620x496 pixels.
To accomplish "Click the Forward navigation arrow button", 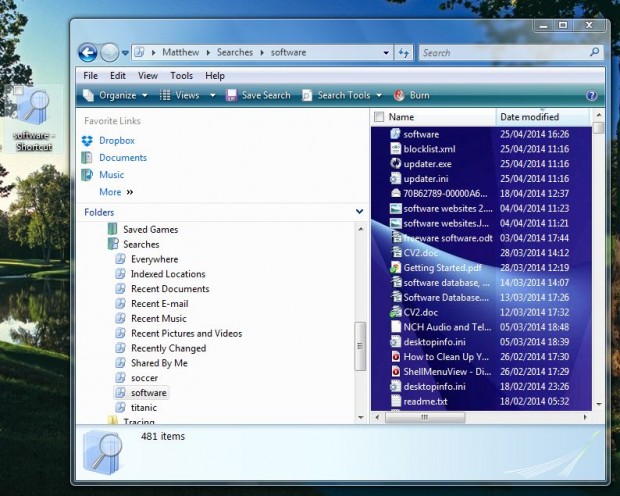I will 109,52.
